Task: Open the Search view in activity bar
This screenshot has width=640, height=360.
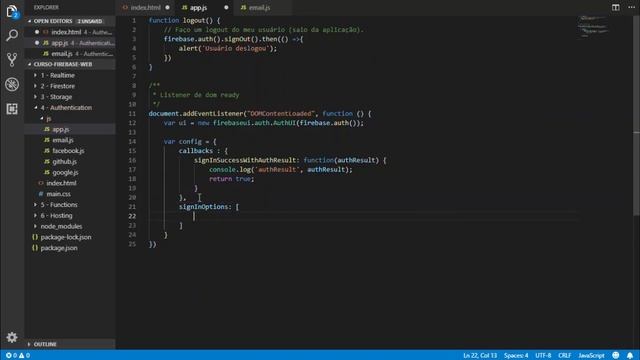Action: coord(12,36)
